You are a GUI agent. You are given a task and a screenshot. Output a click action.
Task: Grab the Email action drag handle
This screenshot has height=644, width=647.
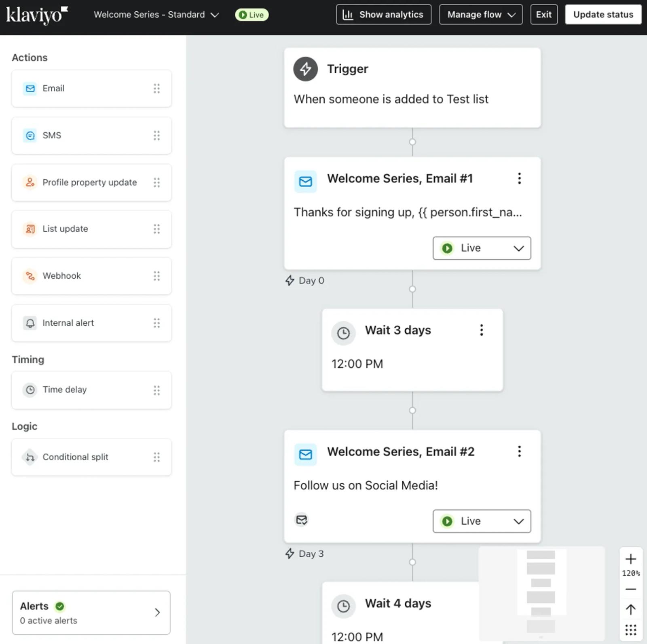[x=156, y=89]
